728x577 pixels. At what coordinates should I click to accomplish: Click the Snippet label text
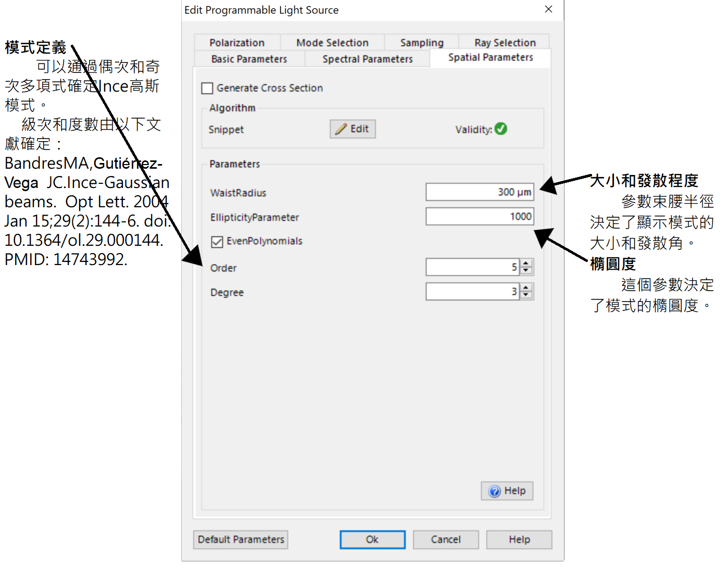(226, 130)
